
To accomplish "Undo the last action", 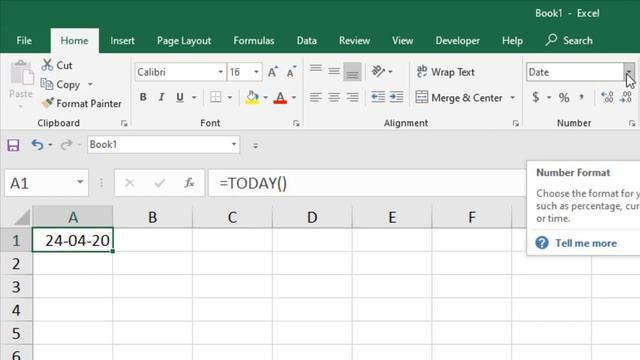I will pyautogui.click(x=37, y=144).
